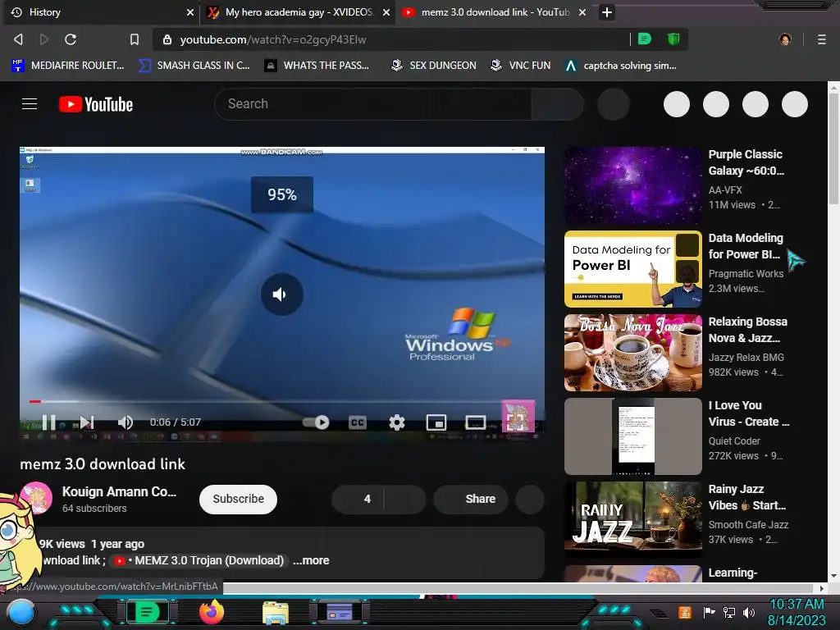Screen dimensions: 840x630
Task: Mute the video with the player volume icon
Action: pyautogui.click(x=126, y=422)
